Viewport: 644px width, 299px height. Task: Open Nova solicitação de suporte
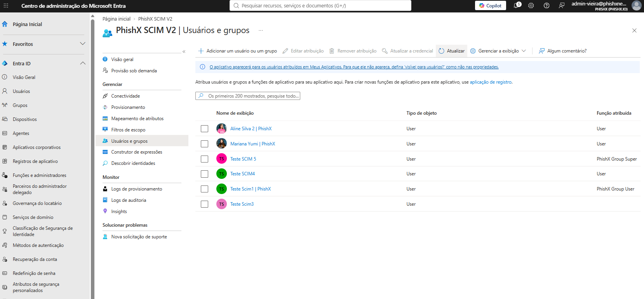tap(139, 236)
